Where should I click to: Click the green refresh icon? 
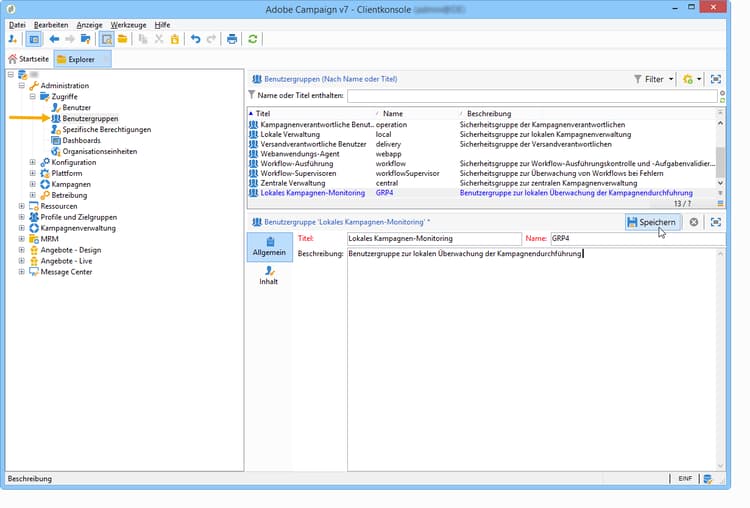click(x=253, y=39)
